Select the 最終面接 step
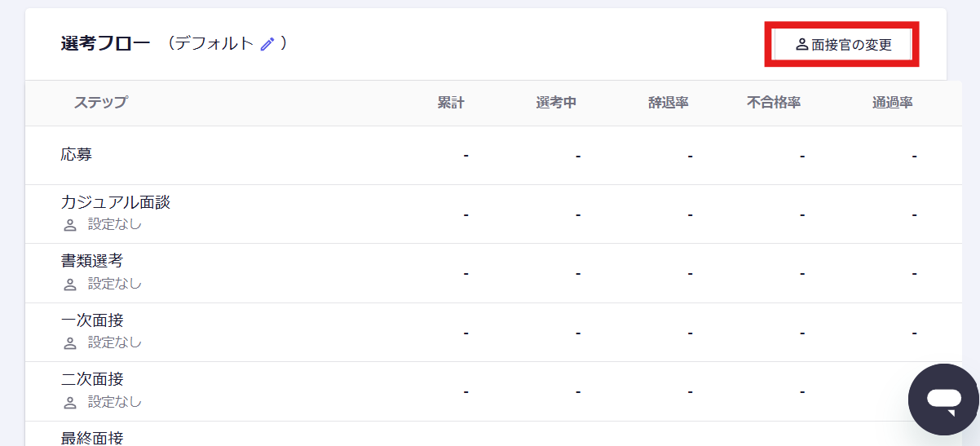The image size is (980, 446). pos(92,438)
